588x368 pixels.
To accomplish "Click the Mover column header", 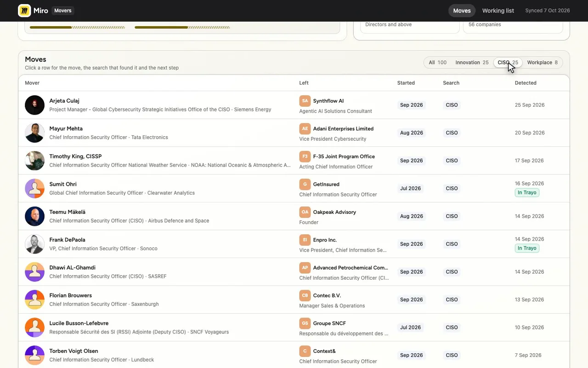I will pyautogui.click(x=32, y=83).
